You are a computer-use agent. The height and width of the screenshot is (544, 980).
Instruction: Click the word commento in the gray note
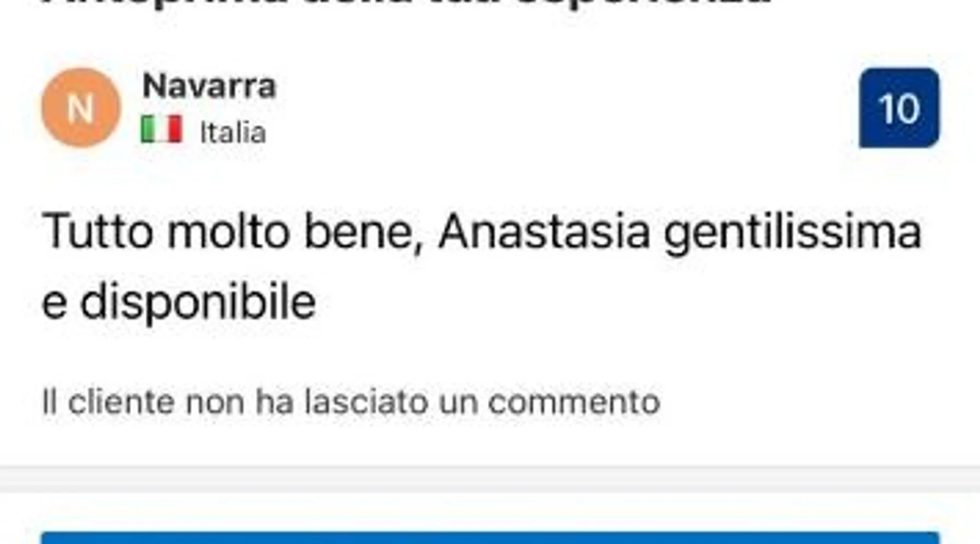click(x=574, y=403)
